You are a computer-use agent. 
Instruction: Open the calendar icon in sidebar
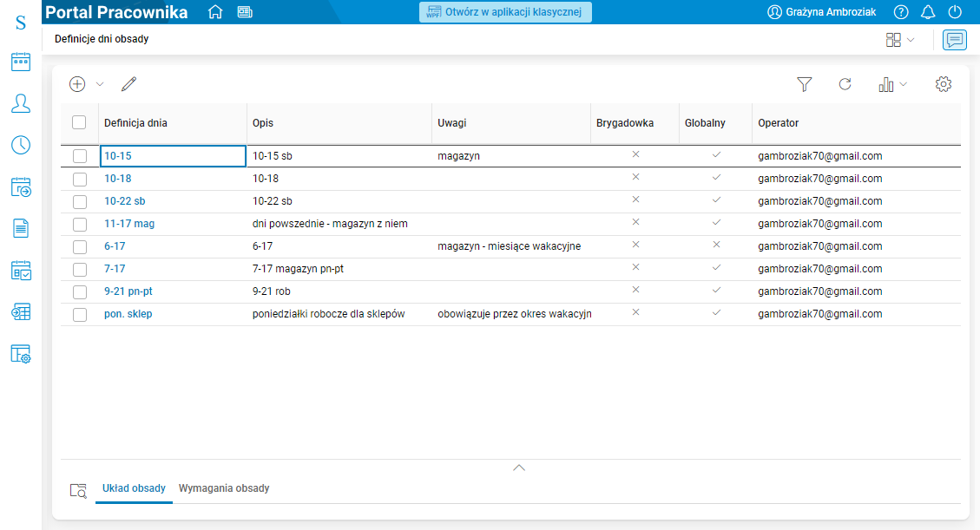[21, 62]
